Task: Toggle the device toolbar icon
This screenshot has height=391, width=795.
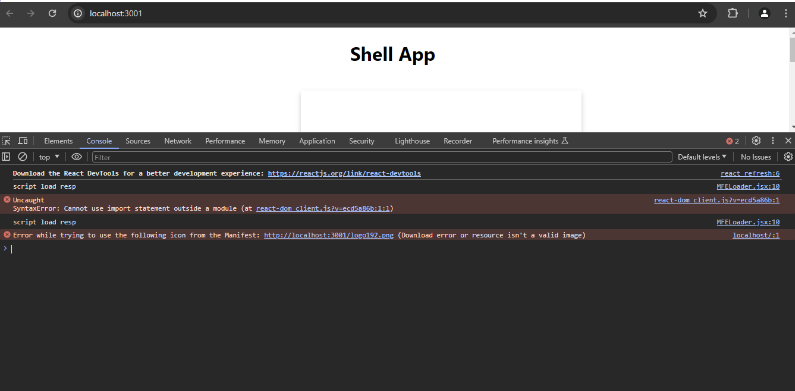Action: pyautogui.click(x=23, y=141)
